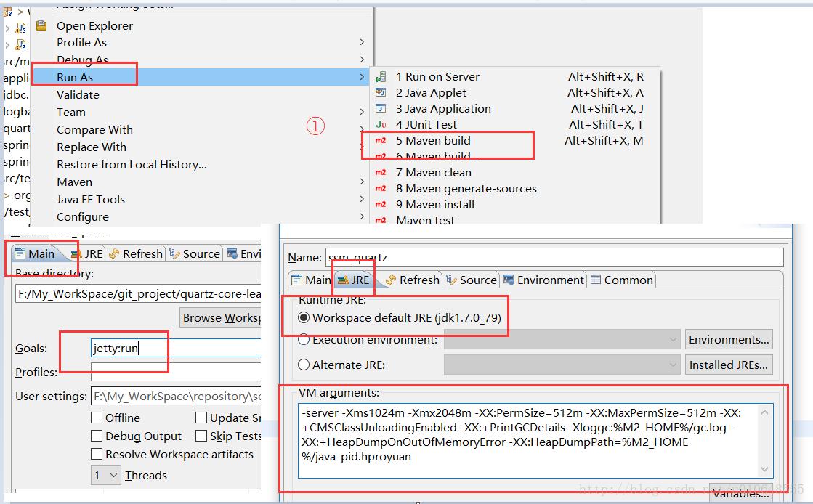This screenshot has width=813, height=504.
Task: Tick the Debug Output checkbox
Action: click(97, 436)
